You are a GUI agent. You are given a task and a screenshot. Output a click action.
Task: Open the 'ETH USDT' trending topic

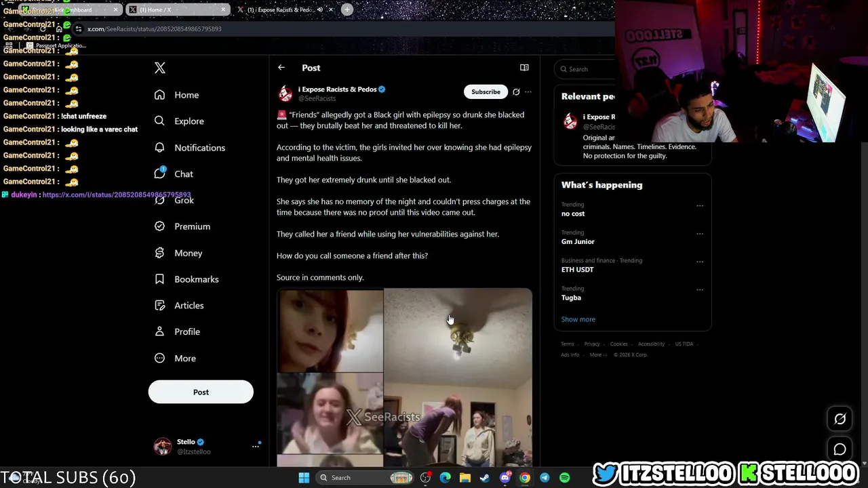click(x=577, y=270)
